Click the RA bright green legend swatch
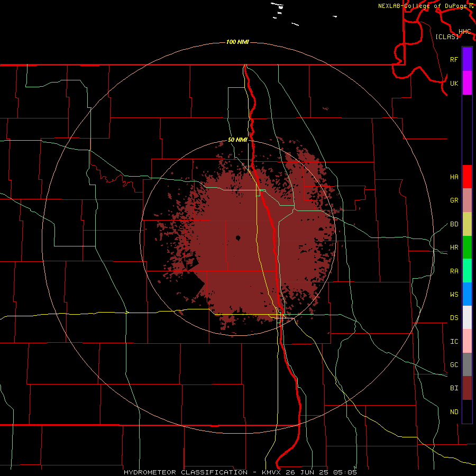476x476 pixels. click(x=467, y=270)
